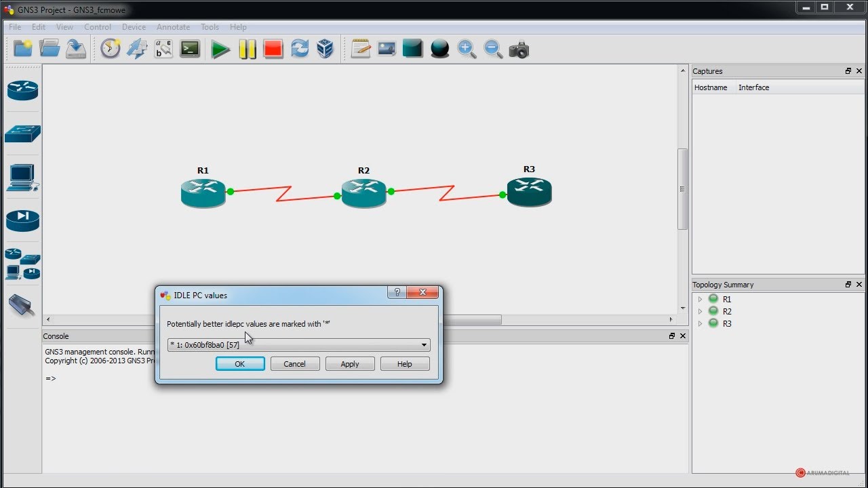Viewport: 868px width, 488px height.
Task: Undock the Console panel
Action: pyautogui.click(x=671, y=336)
